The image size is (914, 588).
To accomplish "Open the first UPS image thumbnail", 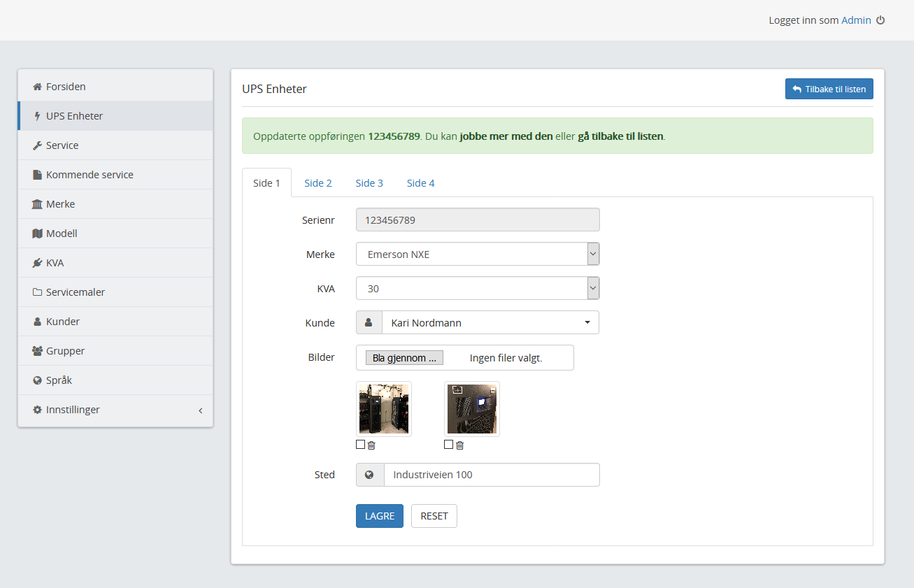I will (x=384, y=409).
